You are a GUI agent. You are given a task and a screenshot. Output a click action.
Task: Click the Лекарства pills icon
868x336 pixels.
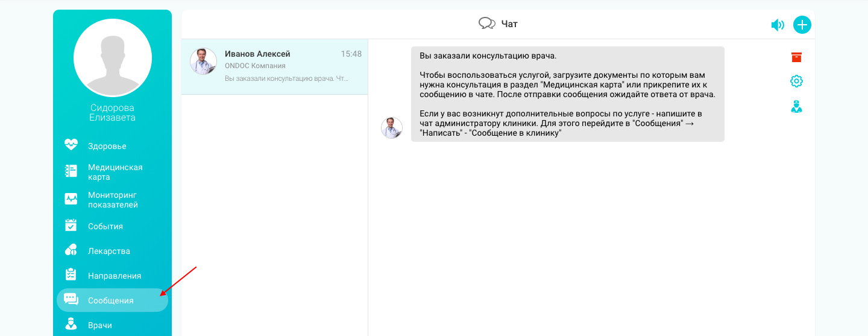(x=71, y=250)
